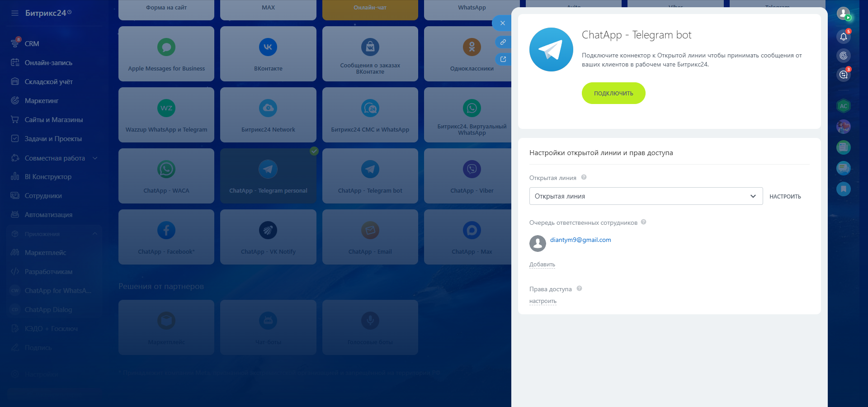Click the НАСТРОИТЬ button beside the dropdown

[785, 197]
